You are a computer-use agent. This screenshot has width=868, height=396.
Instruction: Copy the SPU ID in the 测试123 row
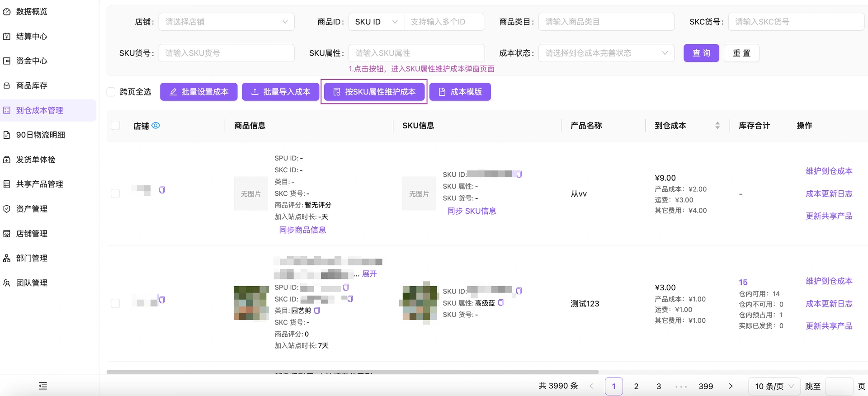point(346,287)
